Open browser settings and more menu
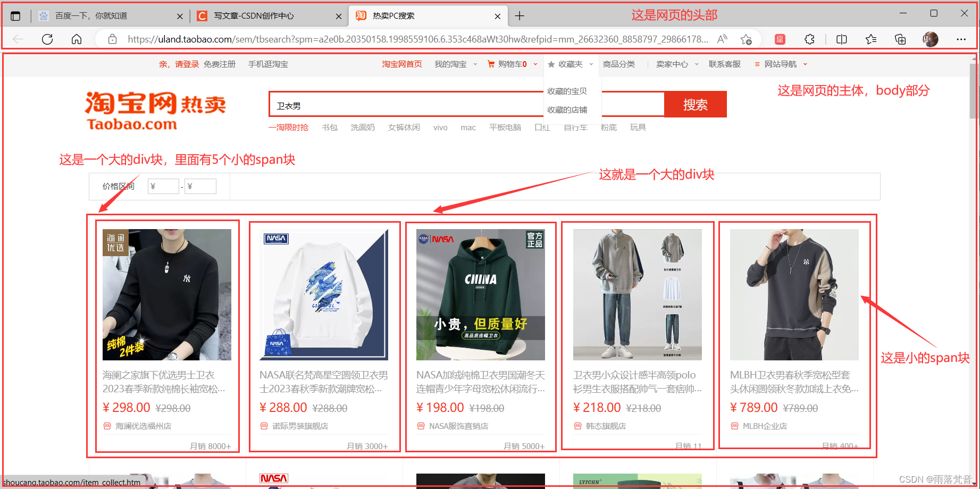980x489 pixels. 961,39
